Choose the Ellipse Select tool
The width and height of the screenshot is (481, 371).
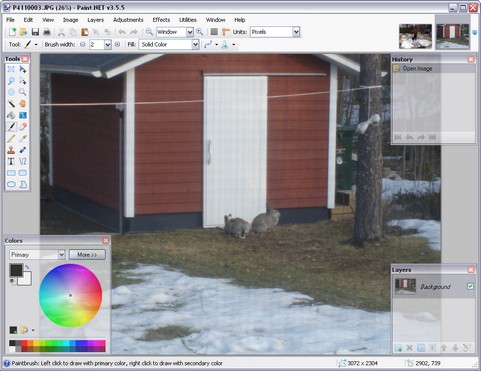pos(11,92)
